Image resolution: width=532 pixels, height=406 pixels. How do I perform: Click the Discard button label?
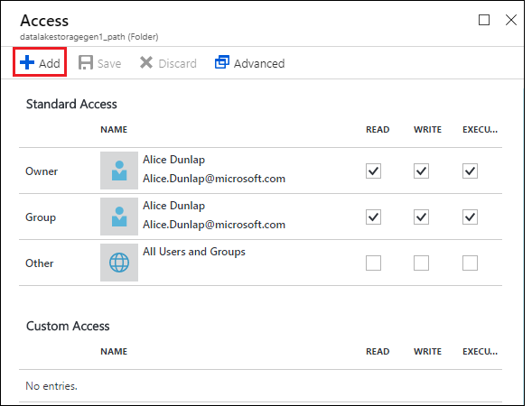[177, 63]
